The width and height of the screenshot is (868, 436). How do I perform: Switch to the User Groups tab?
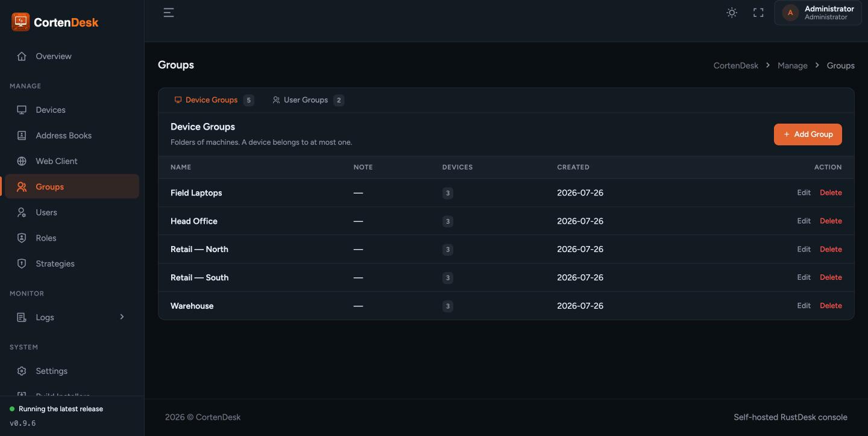coord(307,100)
